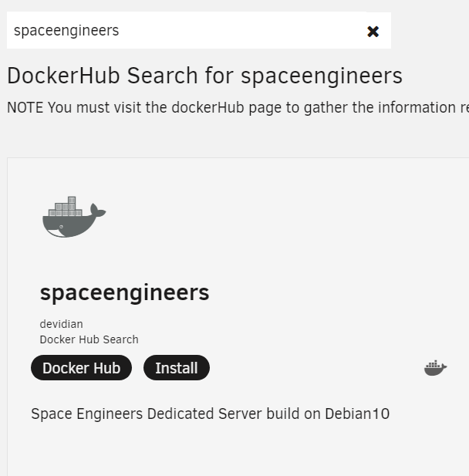Screen dimensions: 469x476
Task: Select the Space Engineers Dedicated Server description
Action: (x=211, y=414)
